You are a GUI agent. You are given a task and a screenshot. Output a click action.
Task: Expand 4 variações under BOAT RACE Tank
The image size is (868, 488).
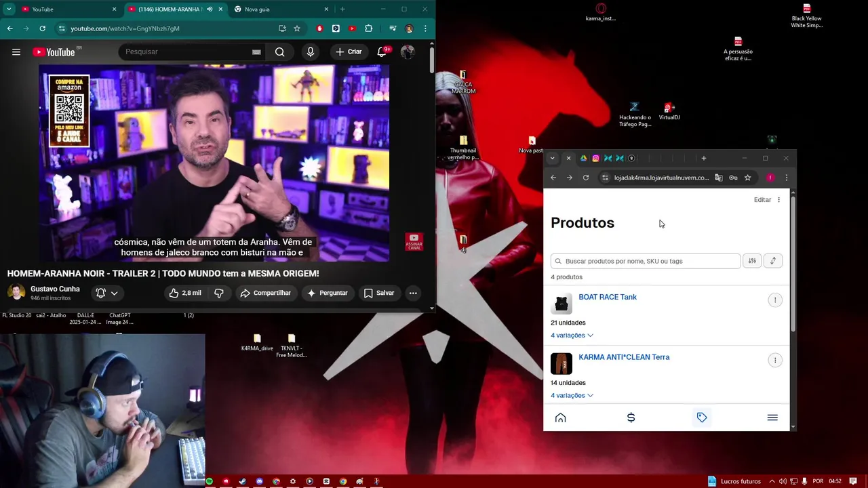(572, 335)
